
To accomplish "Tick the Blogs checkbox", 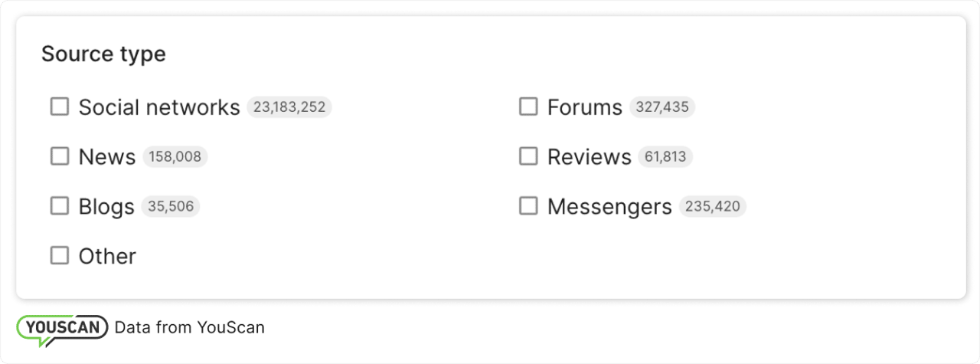I will pyautogui.click(x=60, y=206).
